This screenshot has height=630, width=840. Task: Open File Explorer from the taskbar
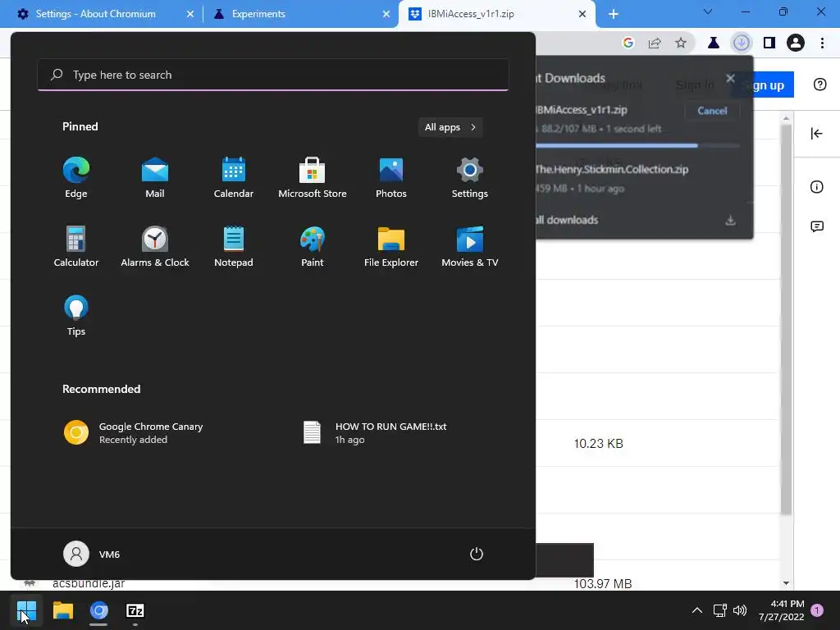(62, 610)
